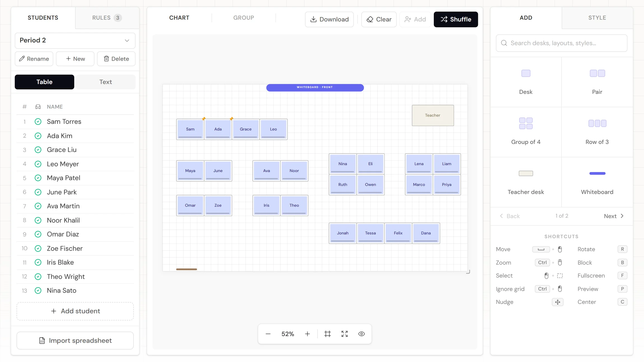Add a Whiteboard element
Screen dimensions: 644x362
tap(597, 182)
